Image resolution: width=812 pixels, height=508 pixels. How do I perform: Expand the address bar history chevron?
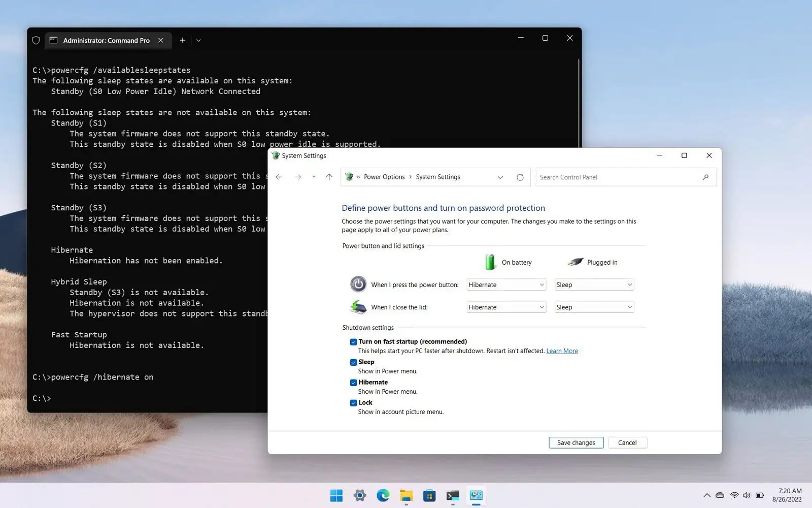(500, 177)
